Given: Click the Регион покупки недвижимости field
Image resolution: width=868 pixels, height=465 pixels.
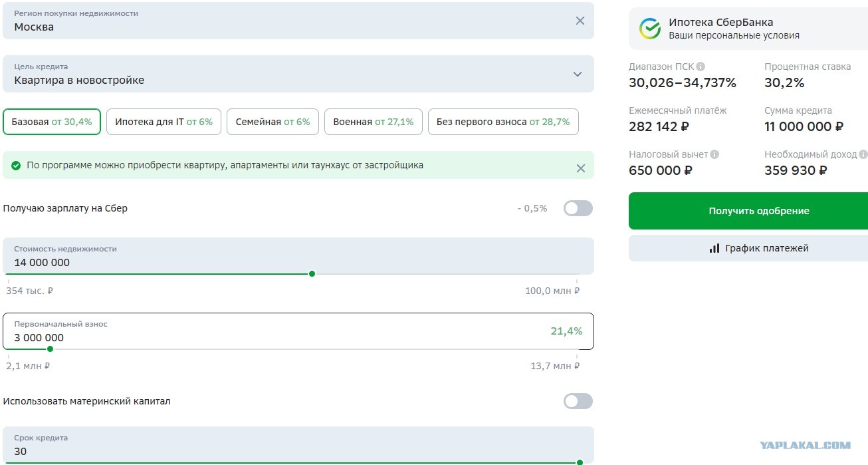Looking at the screenshot, I should tap(298, 21).
